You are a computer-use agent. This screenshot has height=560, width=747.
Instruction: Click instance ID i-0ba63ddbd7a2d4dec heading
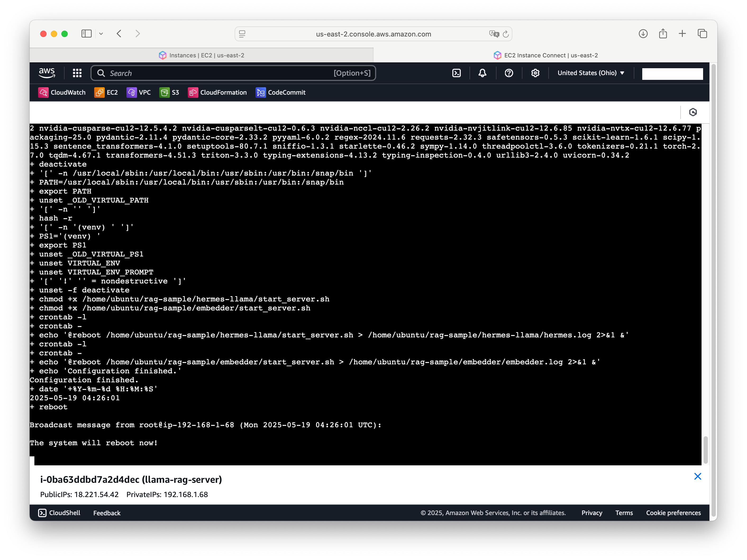tap(131, 479)
